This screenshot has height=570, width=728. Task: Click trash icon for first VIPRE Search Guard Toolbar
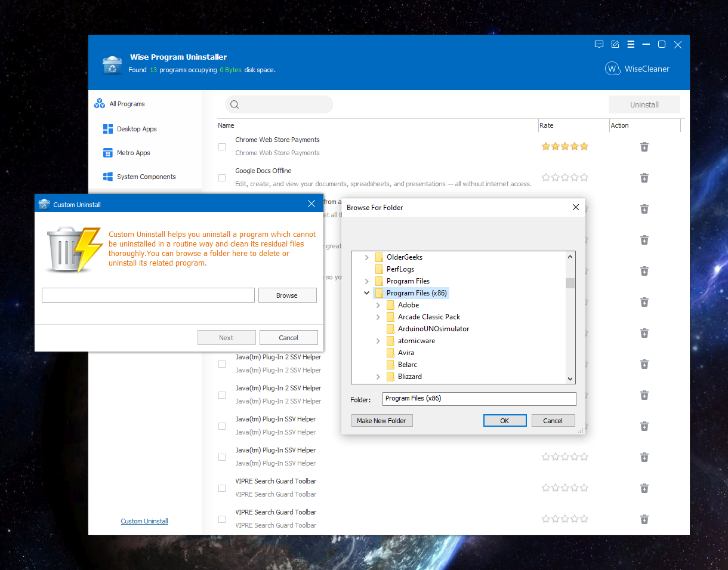[644, 488]
